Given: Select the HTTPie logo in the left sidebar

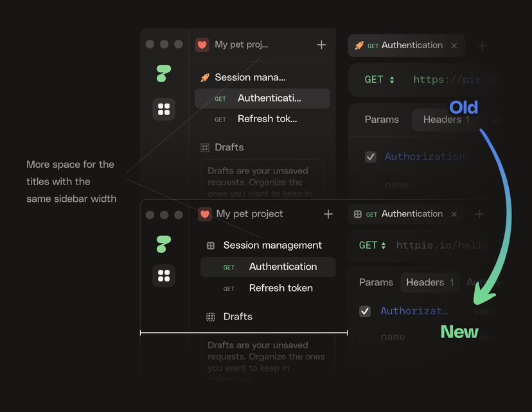Looking at the screenshot, I should pyautogui.click(x=164, y=73).
